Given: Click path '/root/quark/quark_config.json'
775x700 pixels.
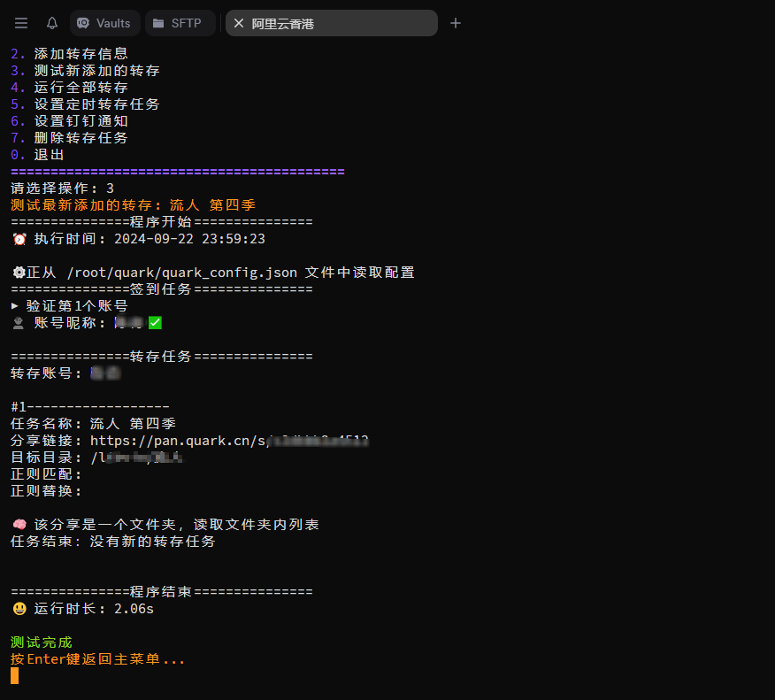Looking at the screenshot, I should 182,273.
